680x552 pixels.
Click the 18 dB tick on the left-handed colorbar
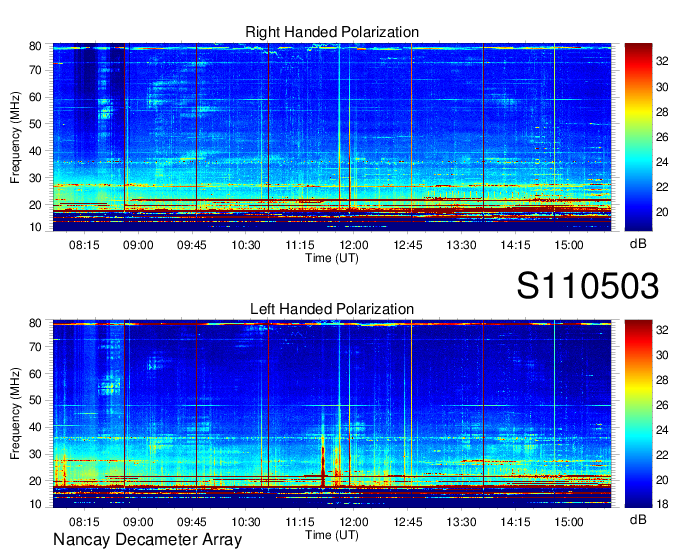point(662,504)
